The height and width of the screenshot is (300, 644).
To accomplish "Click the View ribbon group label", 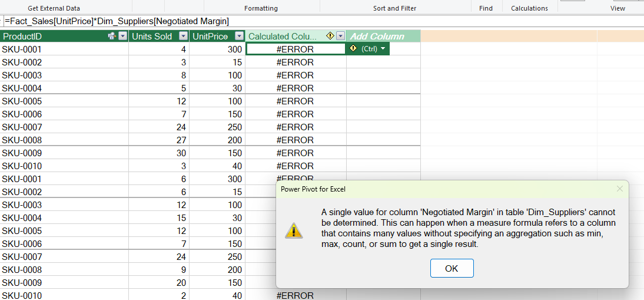I will click(x=618, y=8).
